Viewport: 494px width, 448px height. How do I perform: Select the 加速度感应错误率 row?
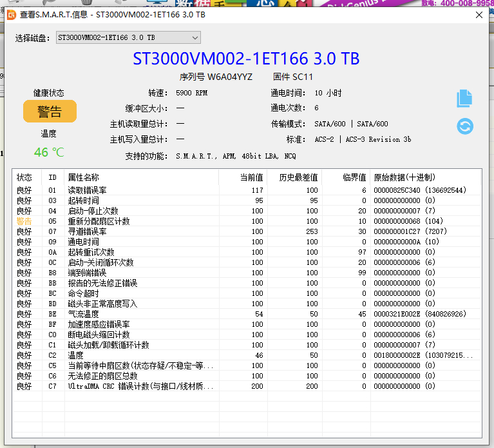coord(247,324)
